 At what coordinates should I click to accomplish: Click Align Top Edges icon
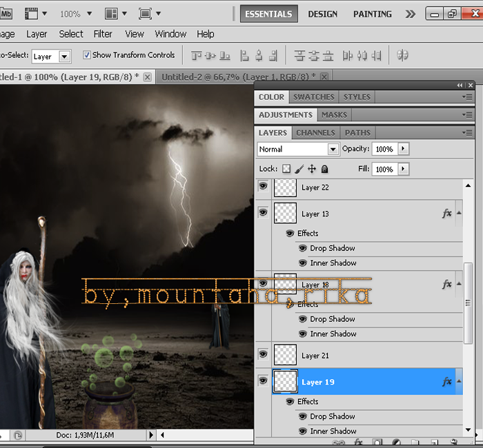click(196, 56)
